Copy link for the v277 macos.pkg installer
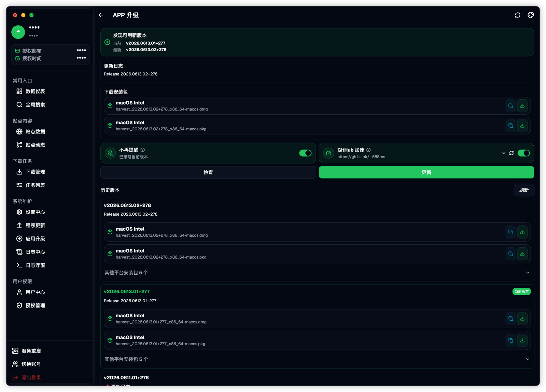The width and height of the screenshot is (546, 392). (x=510, y=340)
